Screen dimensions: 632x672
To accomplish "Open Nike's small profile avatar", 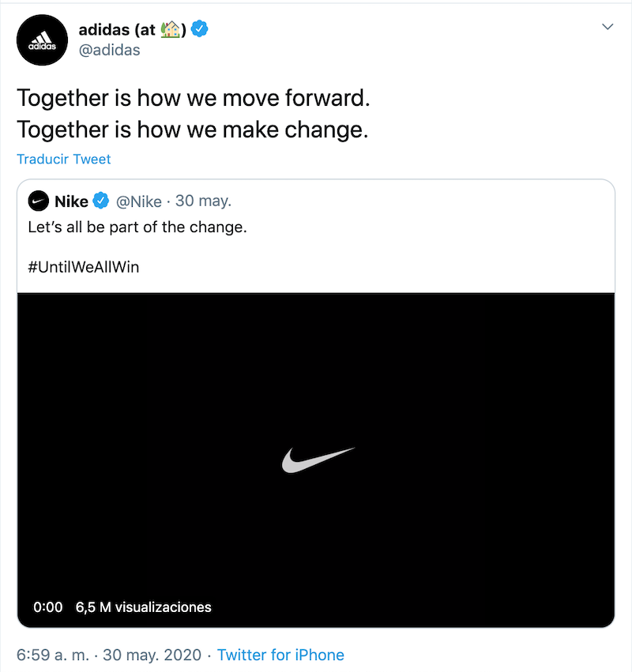I will tap(38, 201).
